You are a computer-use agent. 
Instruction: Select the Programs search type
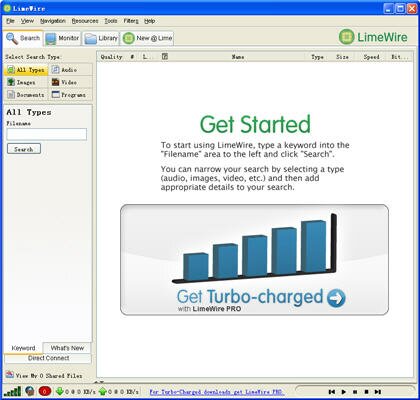(x=70, y=95)
